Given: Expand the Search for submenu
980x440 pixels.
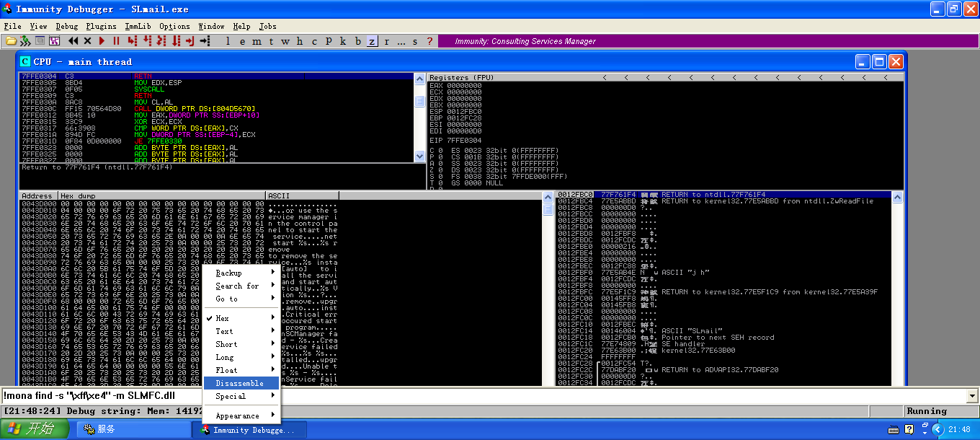Looking at the screenshot, I should (x=241, y=286).
